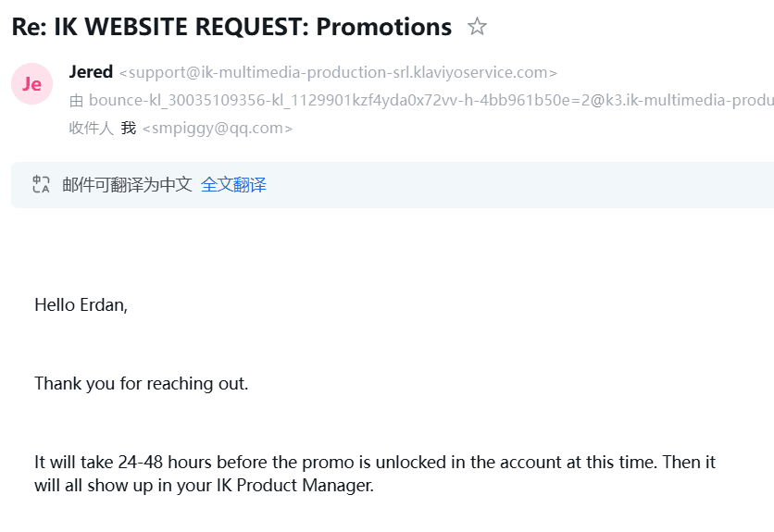
Task: Click the 邮件可翻译为中文 banner text
Action: coord(128,184)
